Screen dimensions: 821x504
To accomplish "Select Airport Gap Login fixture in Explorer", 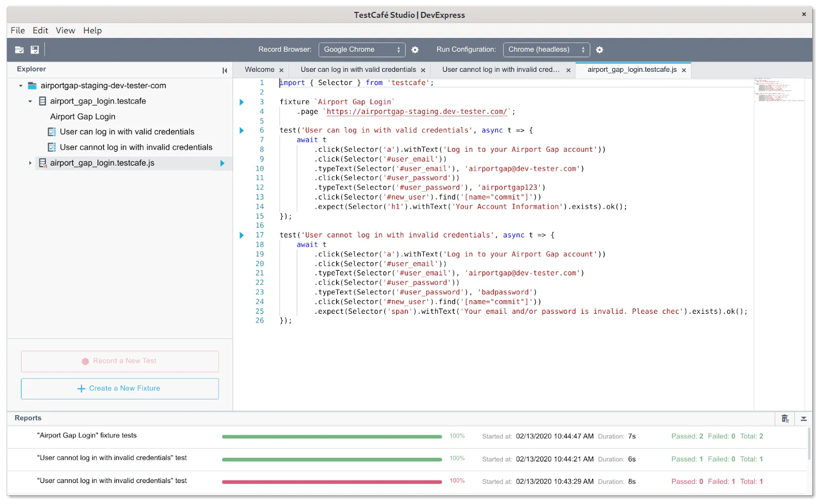I will (83, 116).
